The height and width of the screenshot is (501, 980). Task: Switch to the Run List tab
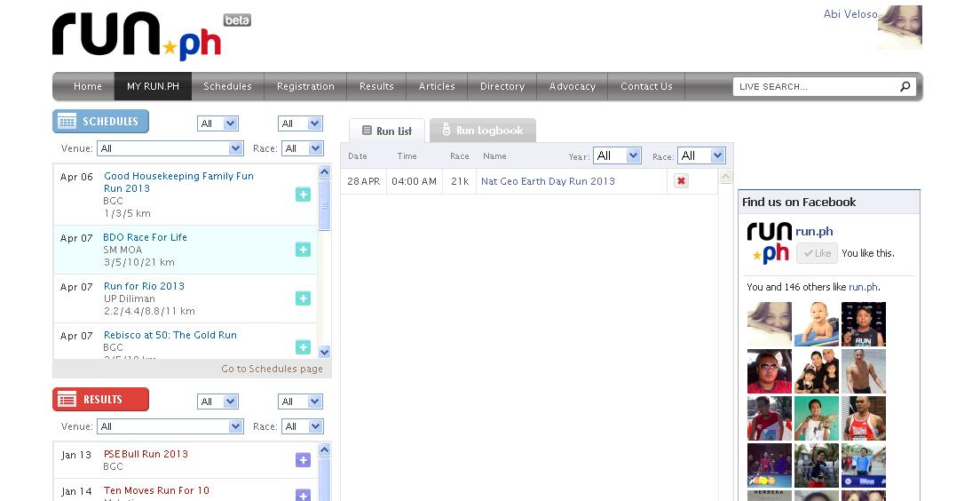tap(387, 131)
